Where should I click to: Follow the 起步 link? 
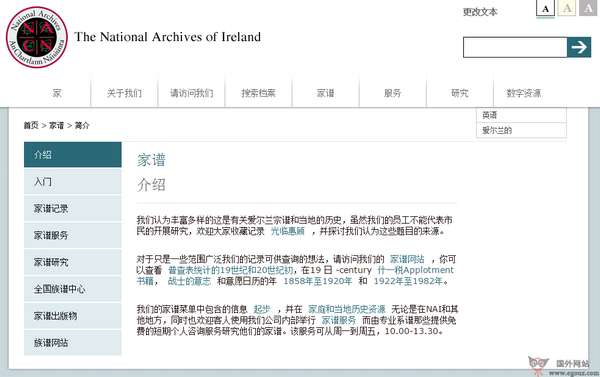pyautogui.click(x=262, y=309)
